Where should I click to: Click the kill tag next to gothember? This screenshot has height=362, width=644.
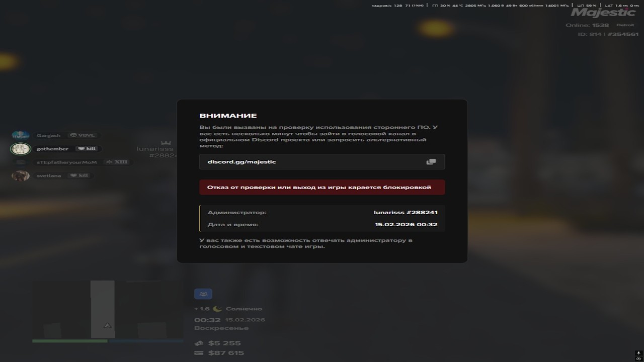(x=86, y=149)
